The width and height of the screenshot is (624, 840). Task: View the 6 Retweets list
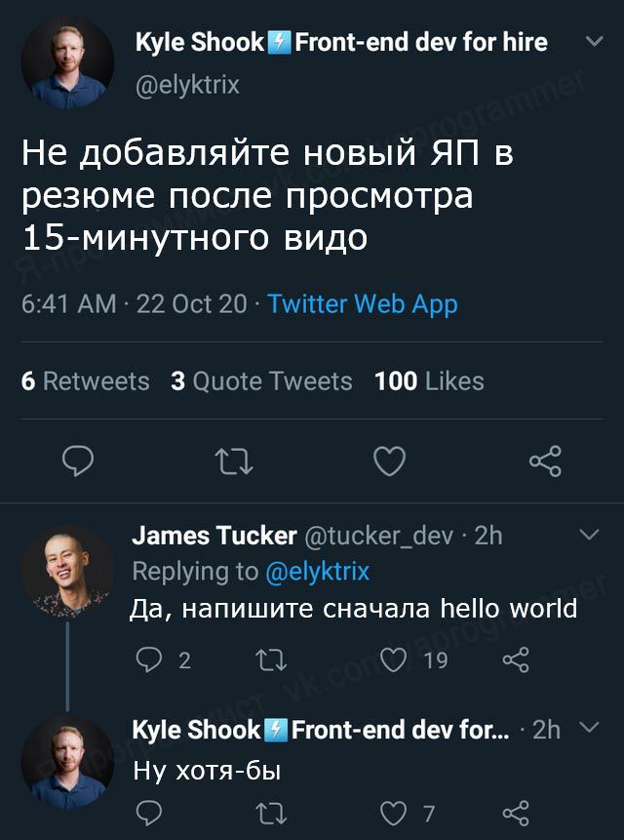pos(86,380)
